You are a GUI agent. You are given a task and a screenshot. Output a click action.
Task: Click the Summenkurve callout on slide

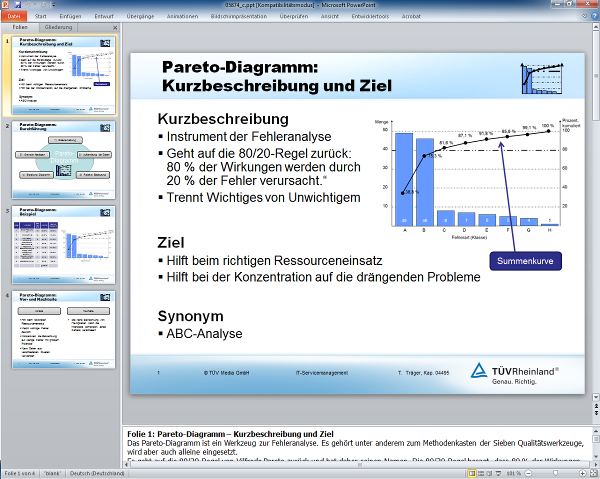[525, 261]
